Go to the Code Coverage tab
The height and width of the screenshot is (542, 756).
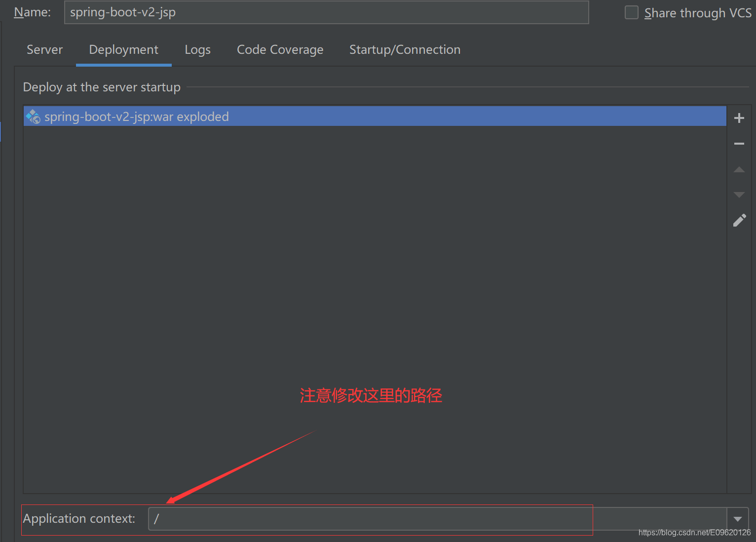coord(280,50)
